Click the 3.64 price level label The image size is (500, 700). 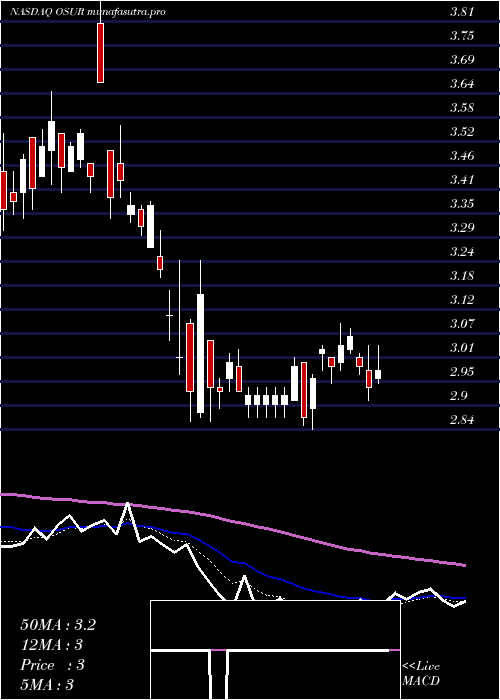tap(462, 84)
